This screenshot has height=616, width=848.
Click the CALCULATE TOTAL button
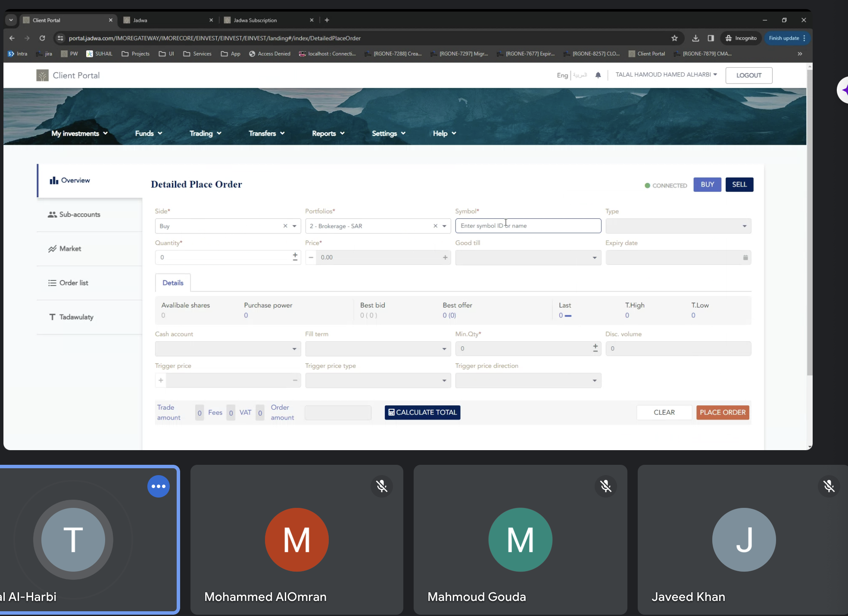click(422, 413)
